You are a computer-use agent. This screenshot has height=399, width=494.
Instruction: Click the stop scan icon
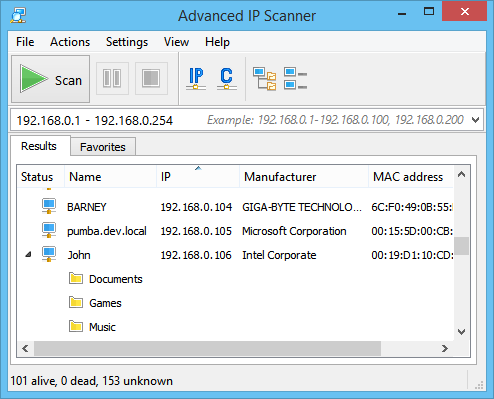pyautogui.click(x=151, y=79)
